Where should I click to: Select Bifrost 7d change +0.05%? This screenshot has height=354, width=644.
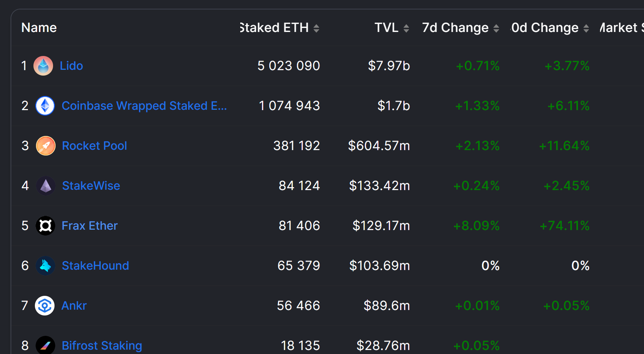point(476,346)
